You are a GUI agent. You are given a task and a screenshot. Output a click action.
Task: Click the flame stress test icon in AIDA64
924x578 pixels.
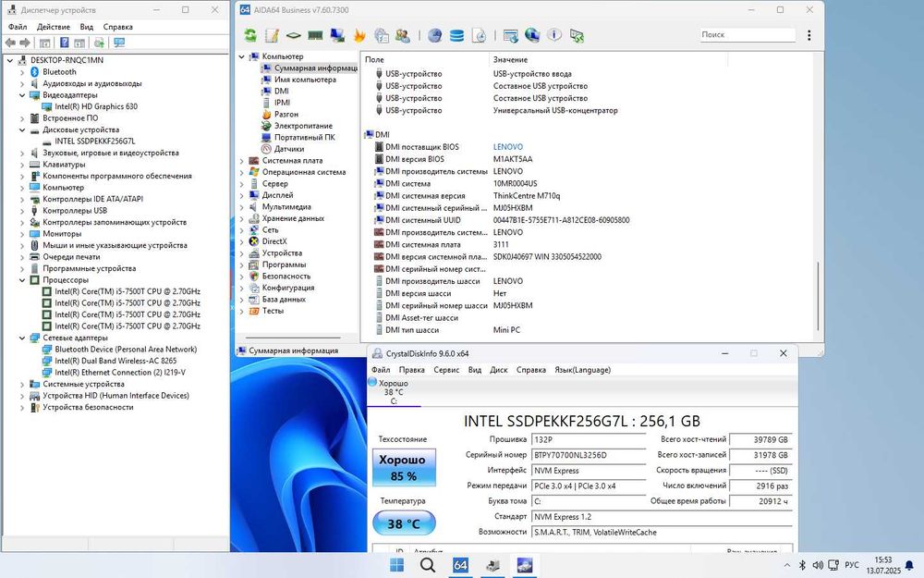pos(359,35)
